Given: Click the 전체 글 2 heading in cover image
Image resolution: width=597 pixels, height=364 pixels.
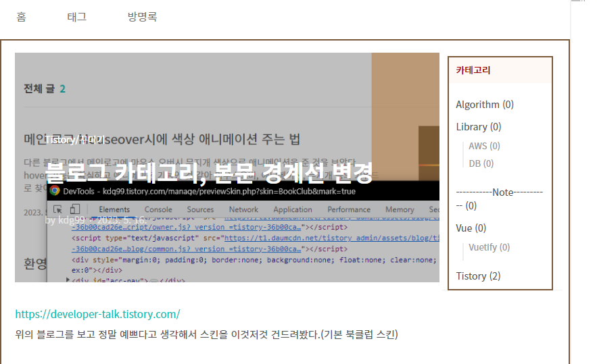Looking at the screenshot, I should pyautogui.click(x=45, y=88).
